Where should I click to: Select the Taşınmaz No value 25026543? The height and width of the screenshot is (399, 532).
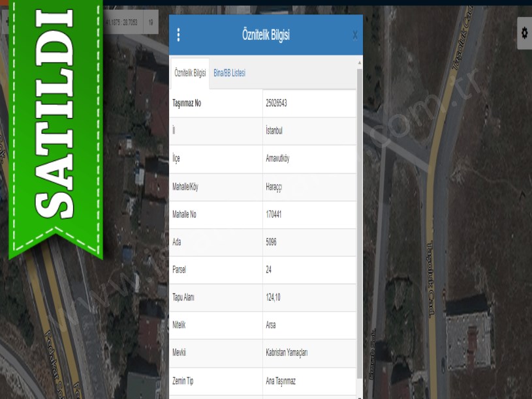(277, 104)
